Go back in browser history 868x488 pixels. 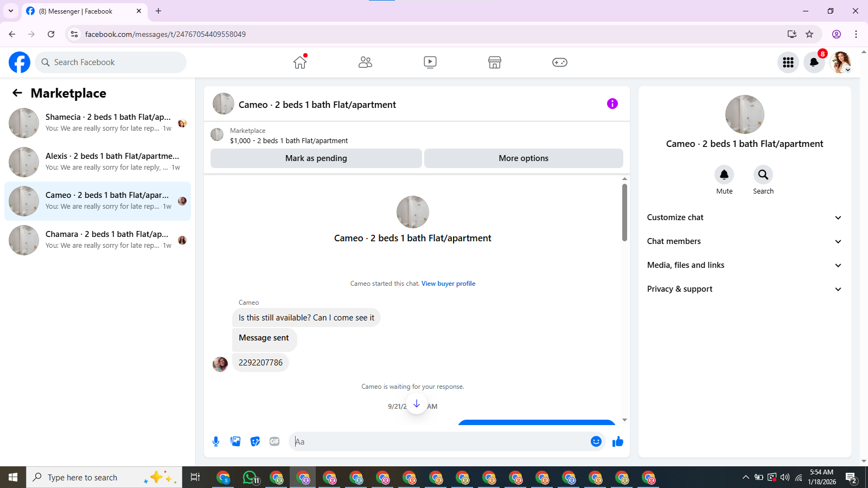[12, 34]
